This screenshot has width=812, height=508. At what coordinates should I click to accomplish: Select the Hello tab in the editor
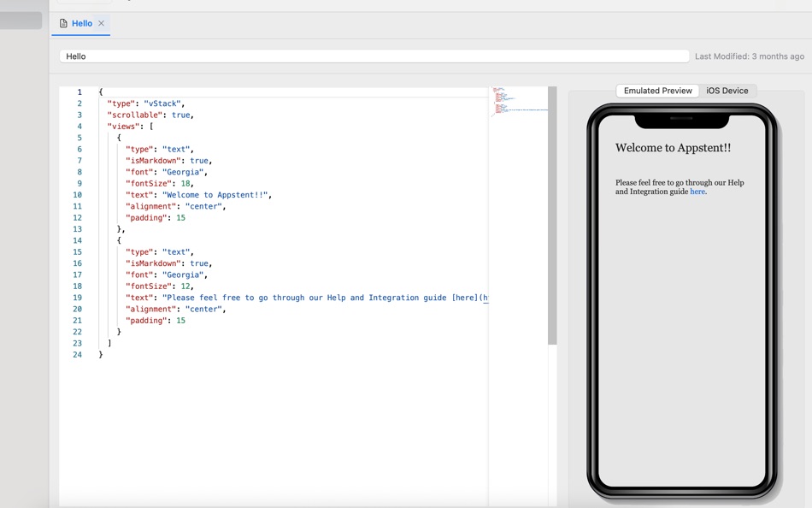[80, 24]
